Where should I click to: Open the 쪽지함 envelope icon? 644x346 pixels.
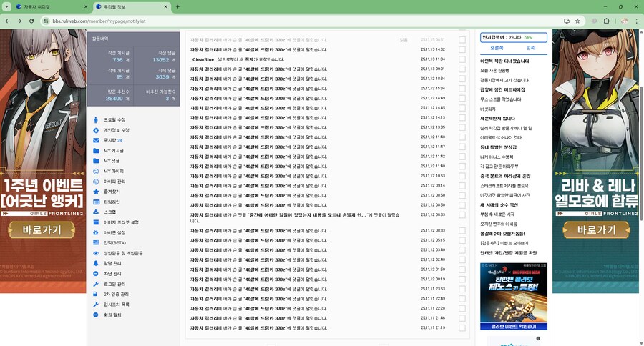[x=97, y=141]
